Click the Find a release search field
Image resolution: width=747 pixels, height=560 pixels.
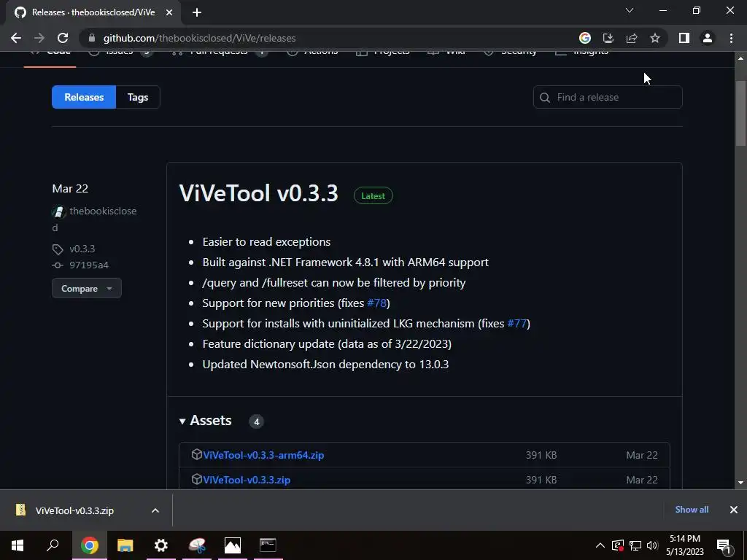pyautogui.click(x=608, y=97)
